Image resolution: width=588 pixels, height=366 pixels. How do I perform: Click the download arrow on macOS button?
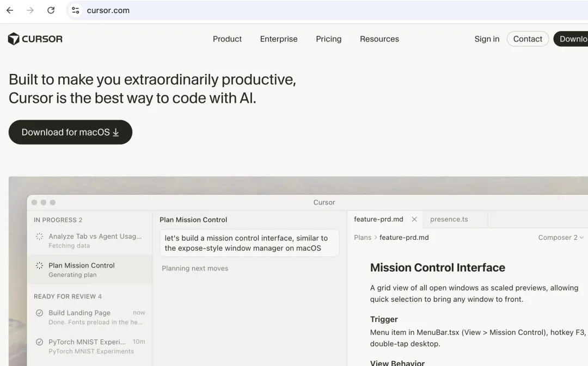[x=116, y=132]
